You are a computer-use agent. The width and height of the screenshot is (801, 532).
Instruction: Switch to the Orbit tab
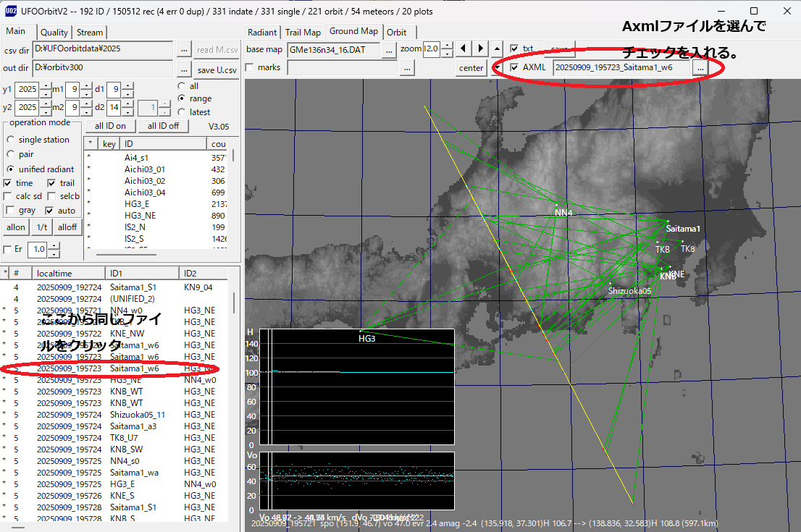[x=396, y=32]
